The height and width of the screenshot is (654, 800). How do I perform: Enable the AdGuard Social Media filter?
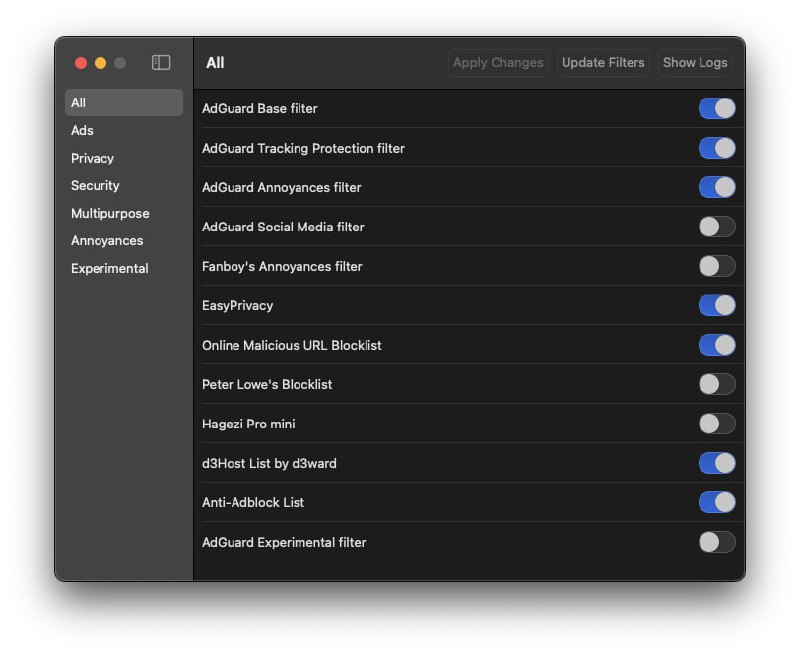[716, 227]
